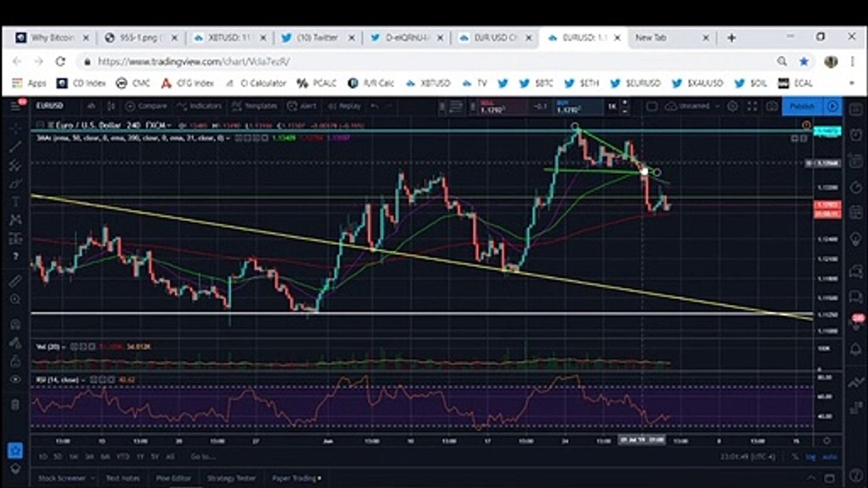Click the blue Publish button
The image size is (868, 488).
(x=802, y=106)
